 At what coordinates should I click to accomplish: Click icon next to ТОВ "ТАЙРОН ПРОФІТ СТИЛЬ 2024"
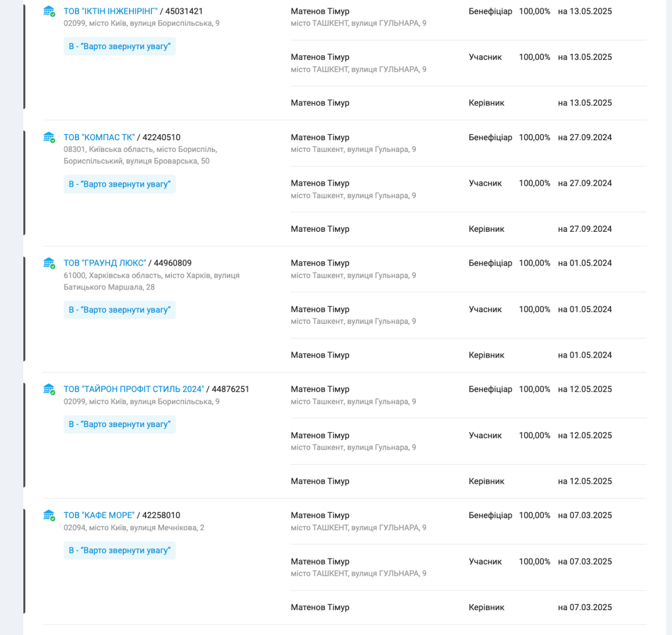pos(49,389)
